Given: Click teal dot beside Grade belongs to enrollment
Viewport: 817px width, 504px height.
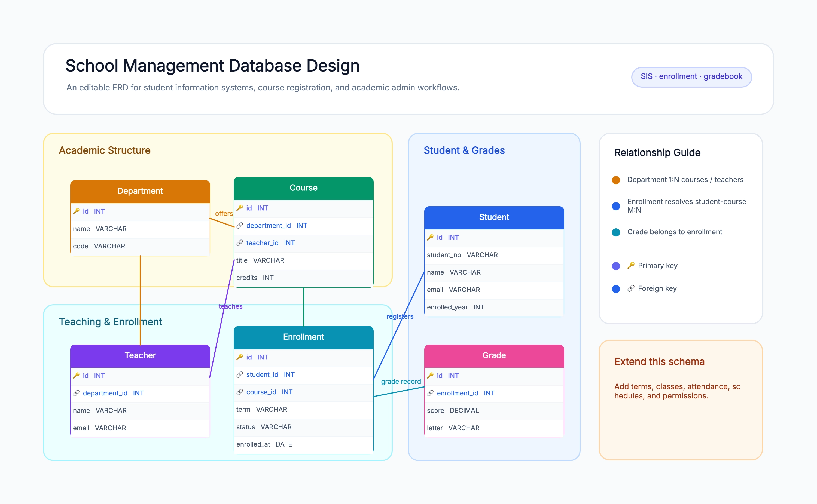Looking at the screenshot, I should tap(616, 232).
